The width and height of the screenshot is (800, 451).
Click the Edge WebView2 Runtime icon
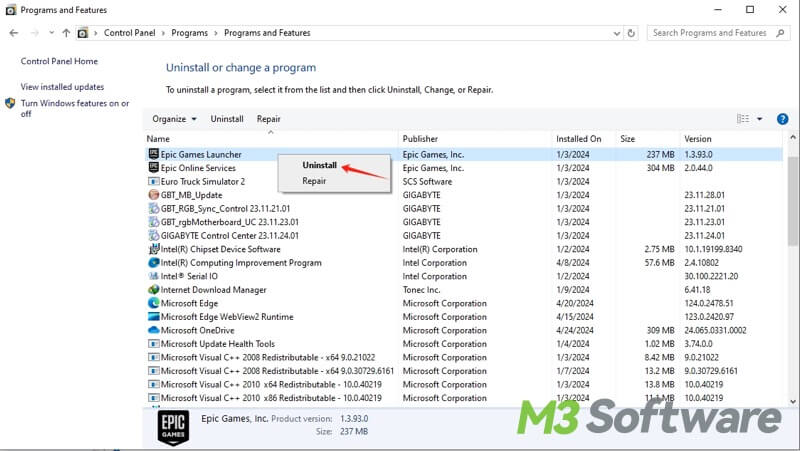tap(154, 316)
